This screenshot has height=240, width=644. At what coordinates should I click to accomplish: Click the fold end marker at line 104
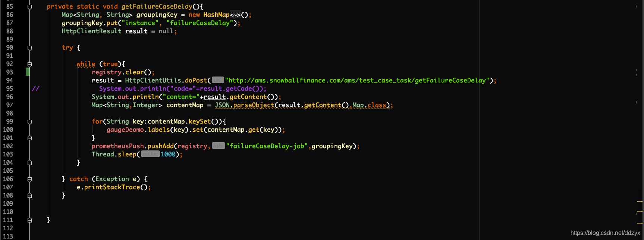tap(29, 163)
